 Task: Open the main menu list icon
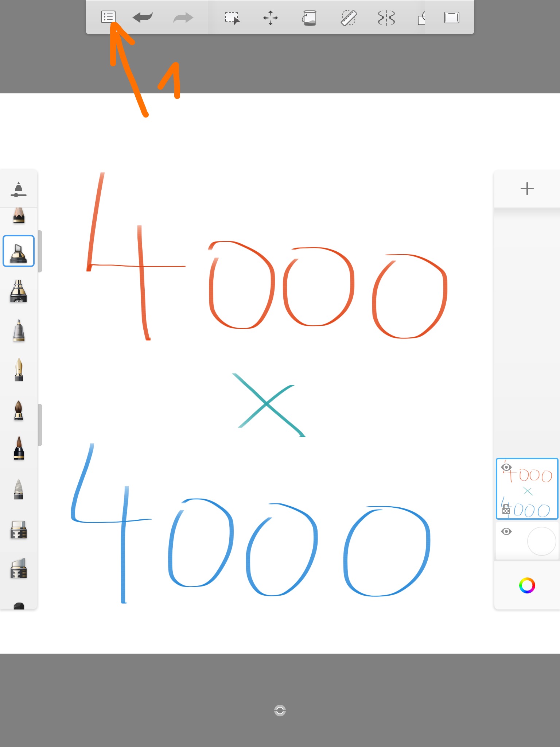click(108, 17)
